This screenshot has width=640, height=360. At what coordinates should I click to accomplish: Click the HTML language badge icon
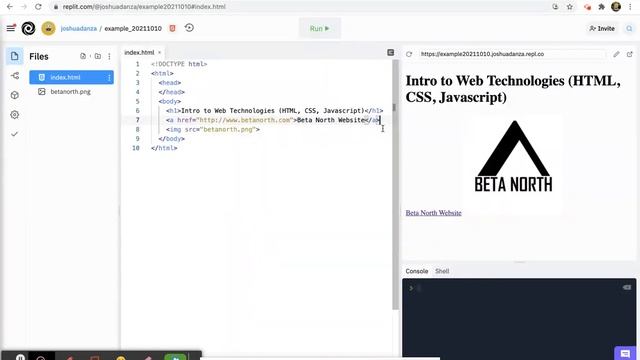tap(172, 28)
